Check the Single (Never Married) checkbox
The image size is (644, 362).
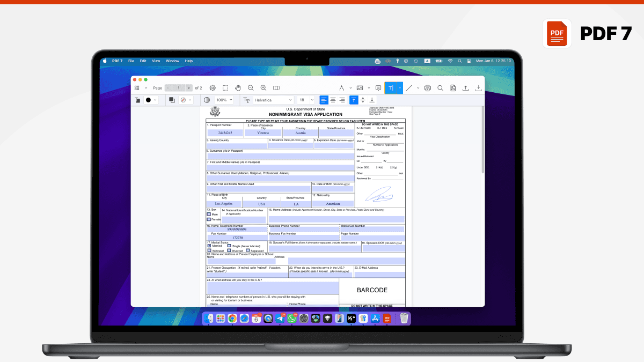[229, 246]
